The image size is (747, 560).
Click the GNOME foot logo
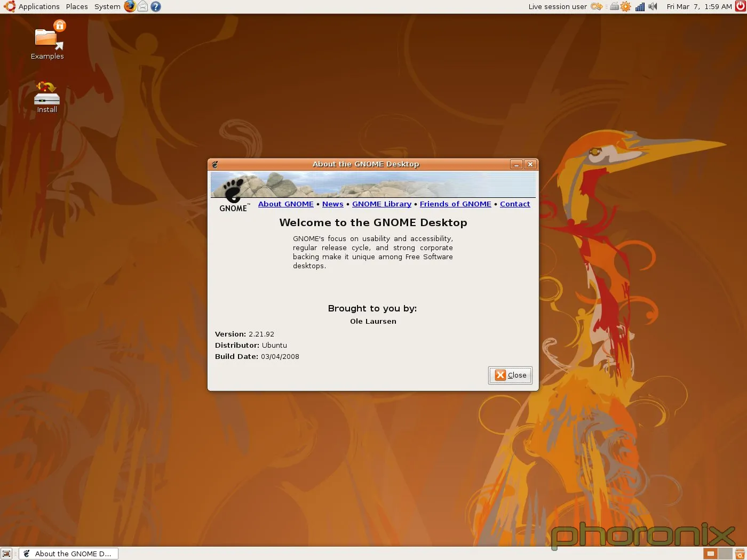pos(234,195)
